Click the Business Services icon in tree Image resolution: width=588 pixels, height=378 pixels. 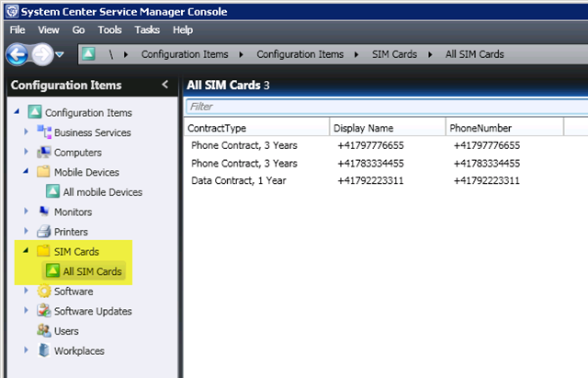click(43, 132)
